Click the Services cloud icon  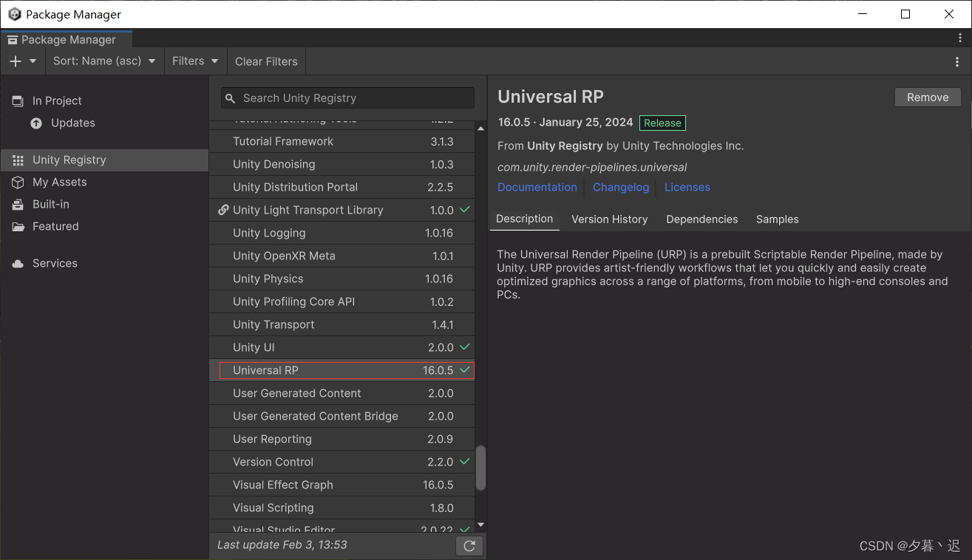pyautogui.click(x=18, y=263)
